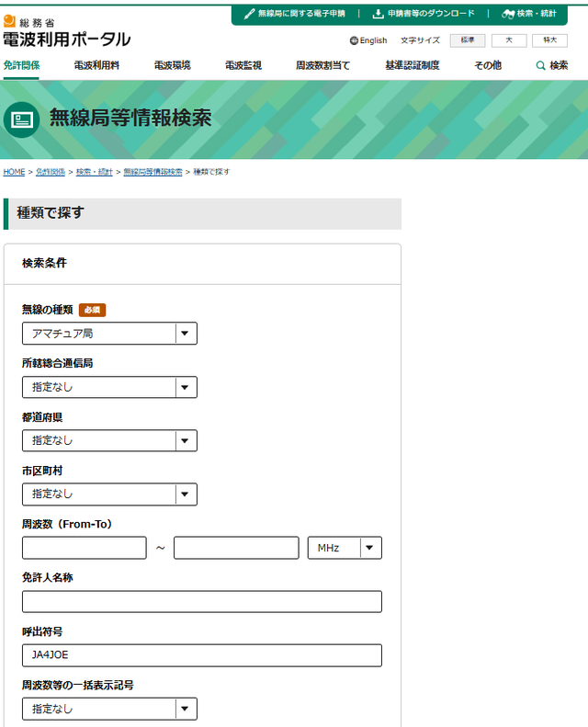Open the 市区町村 dropdown

pos(110,494)
